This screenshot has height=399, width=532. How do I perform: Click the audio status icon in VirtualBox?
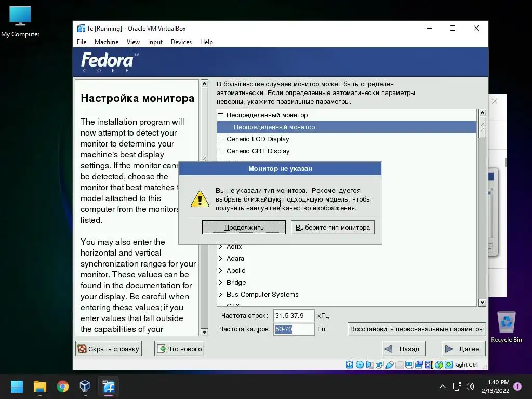point(369,364)
